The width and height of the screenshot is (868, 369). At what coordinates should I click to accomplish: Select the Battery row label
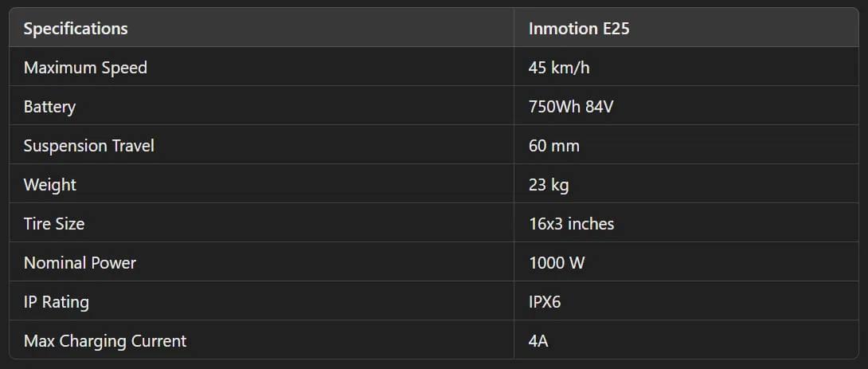point(50,107)
